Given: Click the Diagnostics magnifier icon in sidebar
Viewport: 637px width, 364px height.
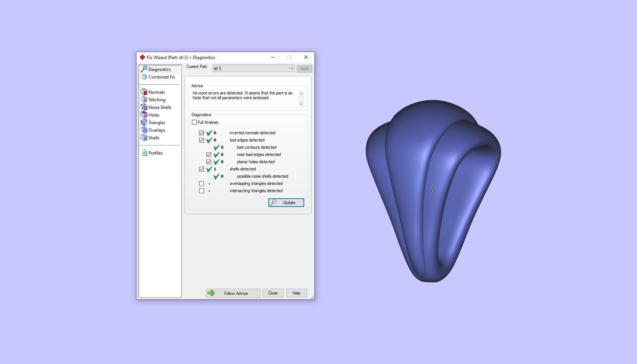Looking at the screenshot, I should 144,69.
